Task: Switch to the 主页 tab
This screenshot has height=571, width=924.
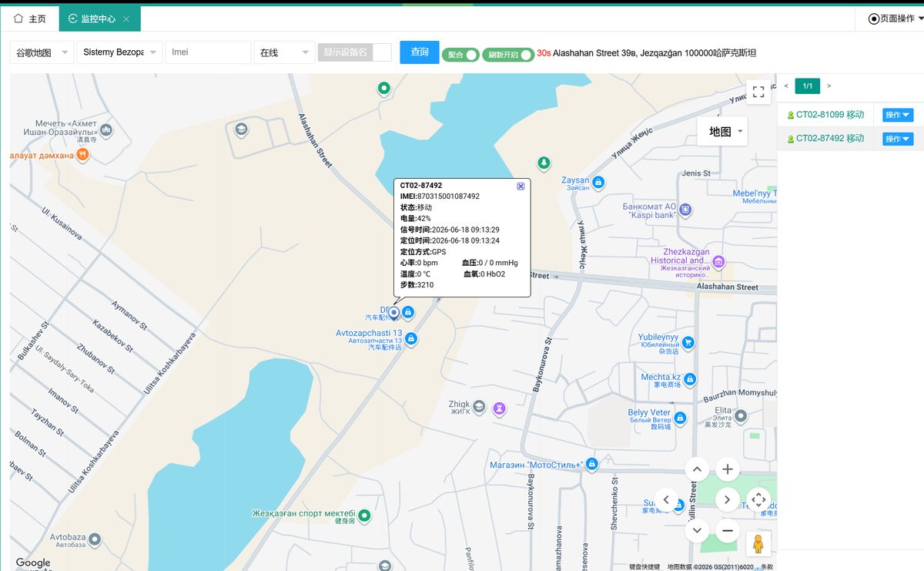Action: [x=30, y=18]
